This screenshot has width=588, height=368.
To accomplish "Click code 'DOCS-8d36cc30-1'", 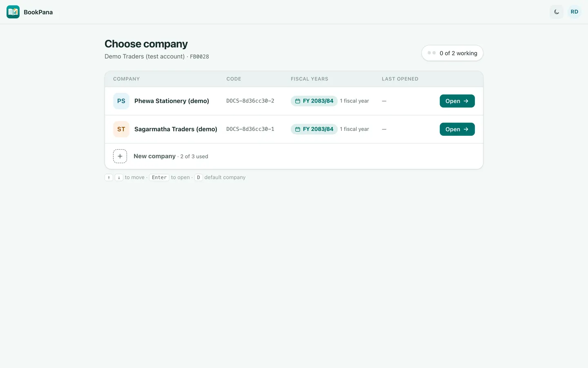I will click(250, 129).
